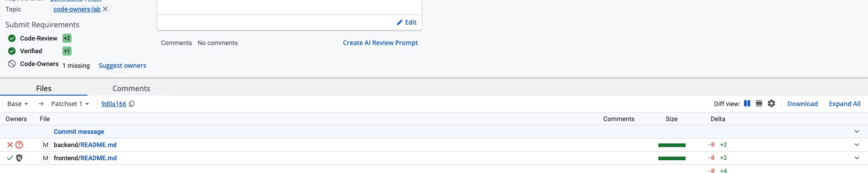Screen dimensions: 868x173
Task: Open frontend/README.md file
Action: point(85,158)
